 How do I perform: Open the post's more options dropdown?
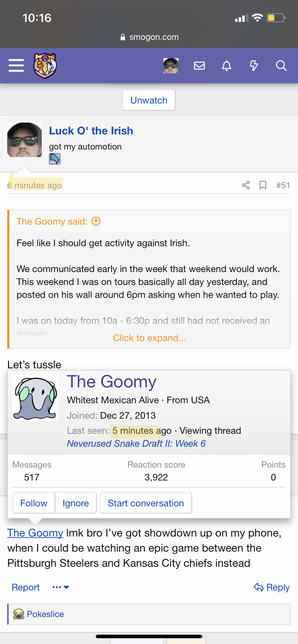(x=60, y=587)
